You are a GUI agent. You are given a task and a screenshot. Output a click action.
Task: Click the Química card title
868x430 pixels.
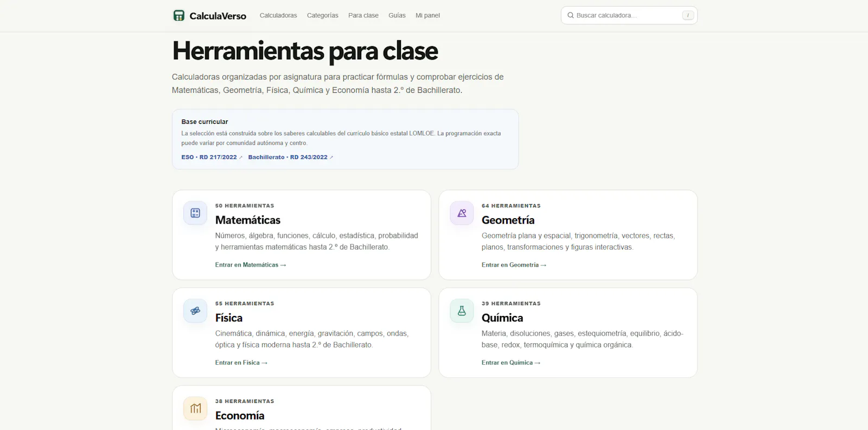(x=502, y=318)
